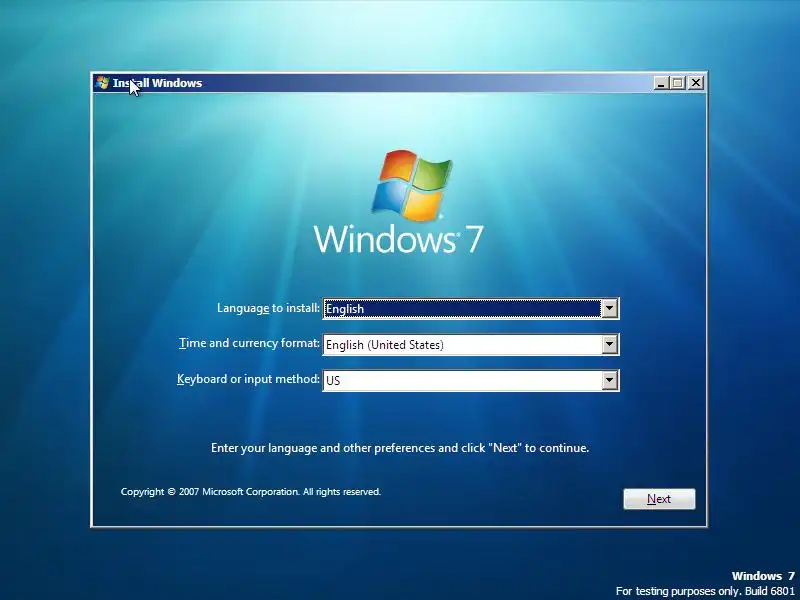The width and height of the screenshot is (800, 600).
Task: Click the 'Enter your language and other preferences' instruction
Action: pos(400,448)
